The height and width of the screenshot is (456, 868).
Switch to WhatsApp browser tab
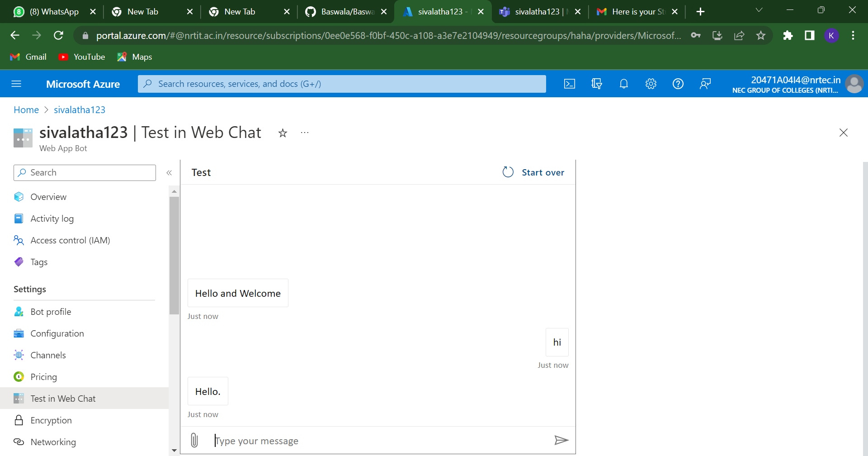pos(53,12)
